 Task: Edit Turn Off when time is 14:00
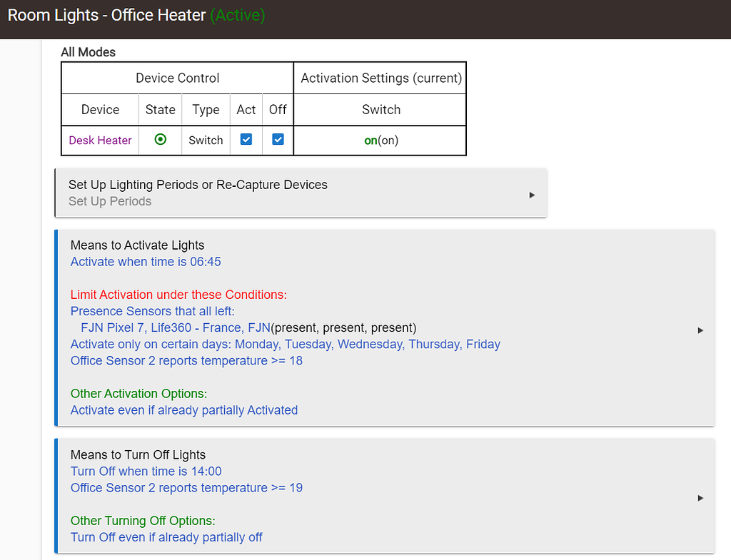click(146, 472)
